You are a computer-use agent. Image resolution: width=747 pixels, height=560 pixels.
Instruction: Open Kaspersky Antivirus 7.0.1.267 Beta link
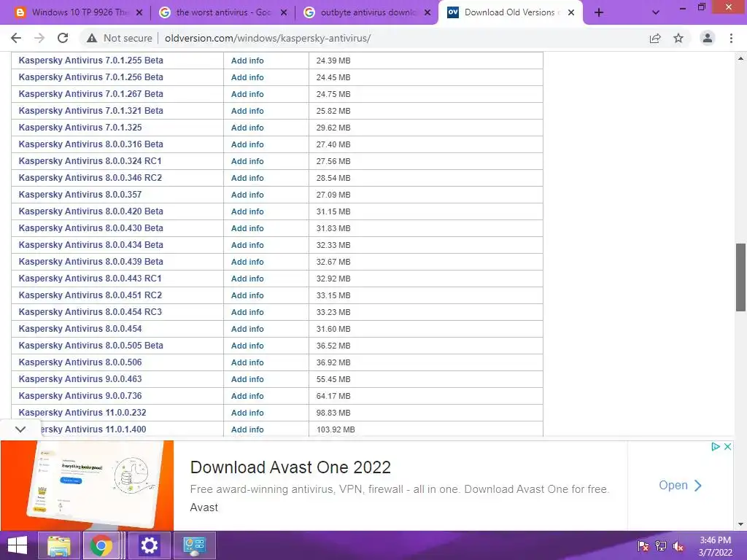click(x=90, y=94)
